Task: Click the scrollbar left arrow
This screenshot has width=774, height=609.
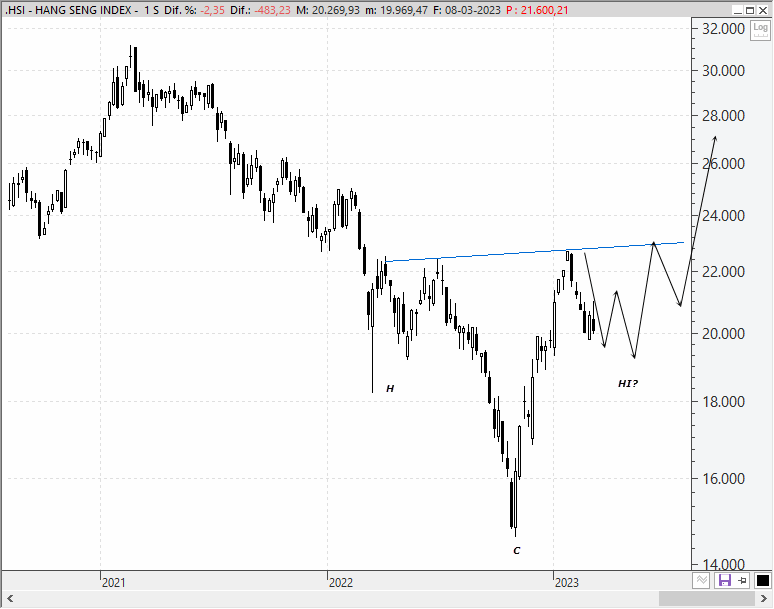Action: coord(10,599)
